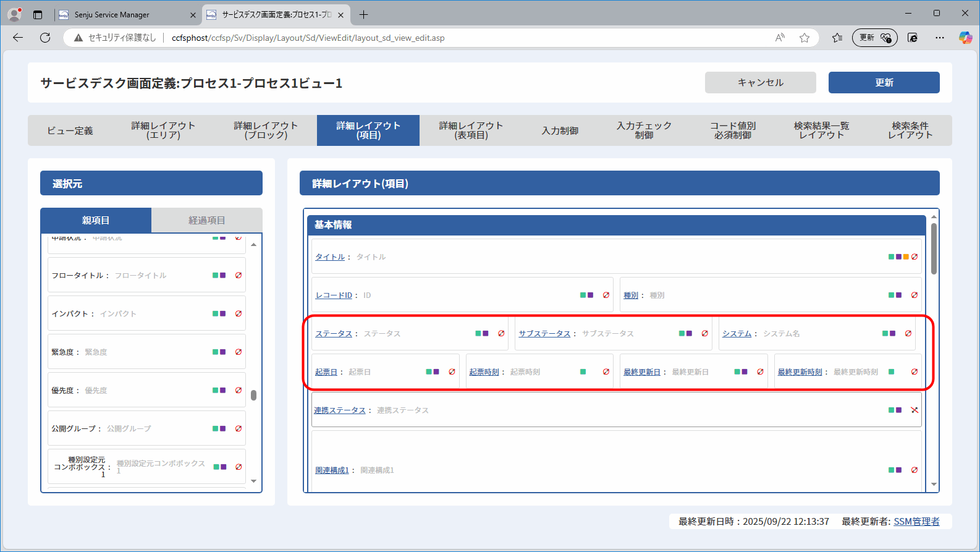Viewport: 980px width, 552px height.
Task: Click the red X icon in 連携ステータス row
Action: click(915, 410)
